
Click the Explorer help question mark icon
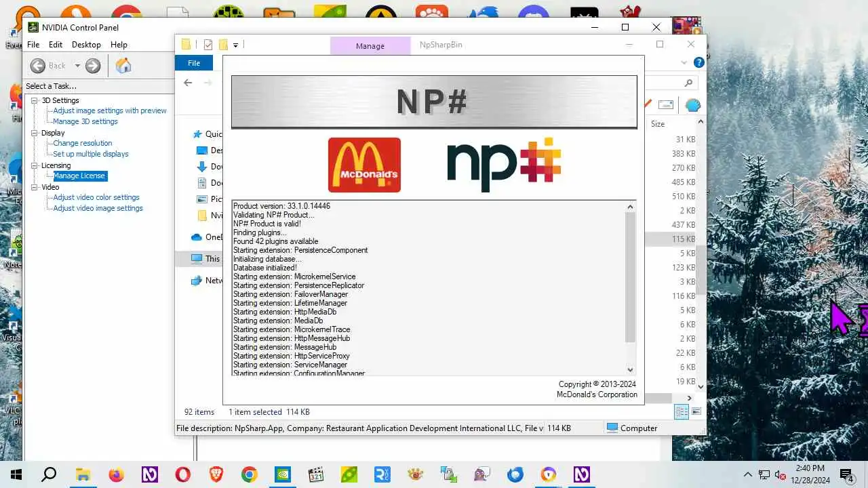pyautogui.click(x=699, y=62)
